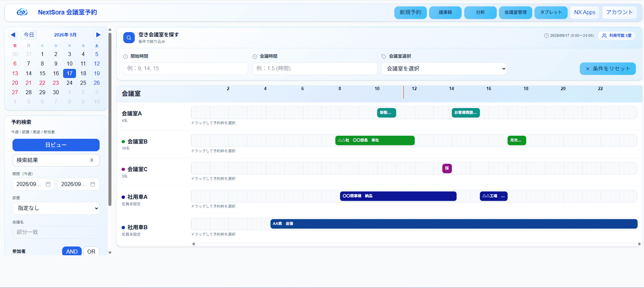This screenshot has height=288, width=644.
Task: Open タブレット from the top menu
Action: tap(551, 12)
